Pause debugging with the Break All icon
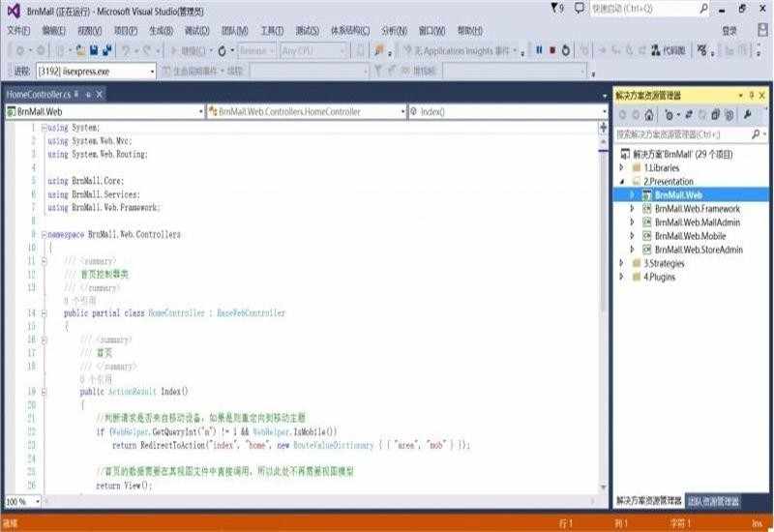The height and width of the screenshot is (532, 774). pos(539,50)
